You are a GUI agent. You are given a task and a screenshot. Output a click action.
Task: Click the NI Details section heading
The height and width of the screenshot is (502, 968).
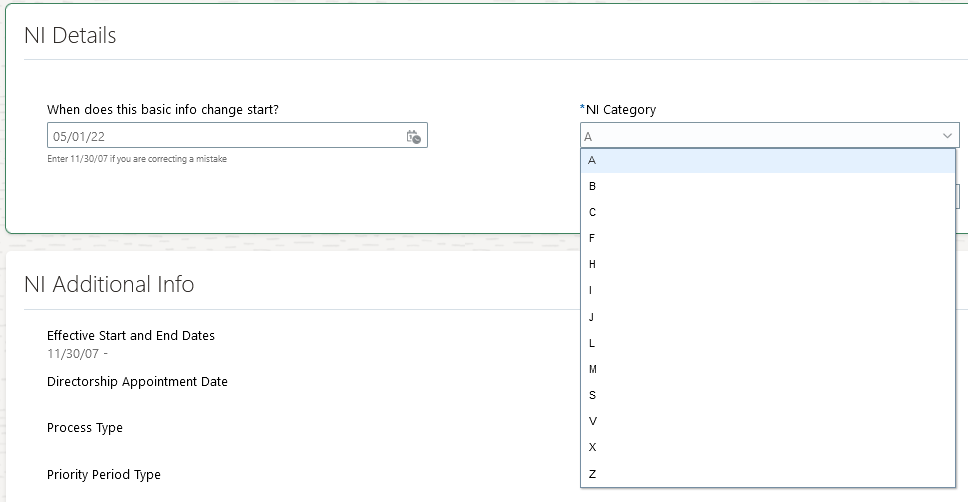(70, 36)
